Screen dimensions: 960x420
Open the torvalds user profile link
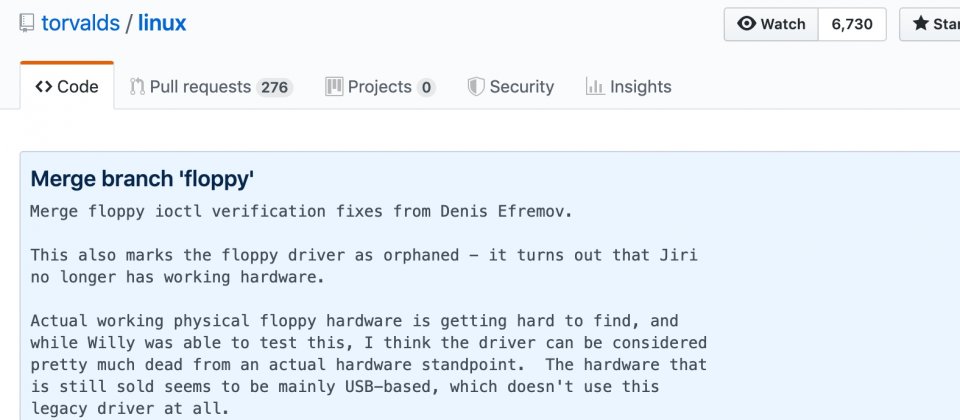(80, 23)
